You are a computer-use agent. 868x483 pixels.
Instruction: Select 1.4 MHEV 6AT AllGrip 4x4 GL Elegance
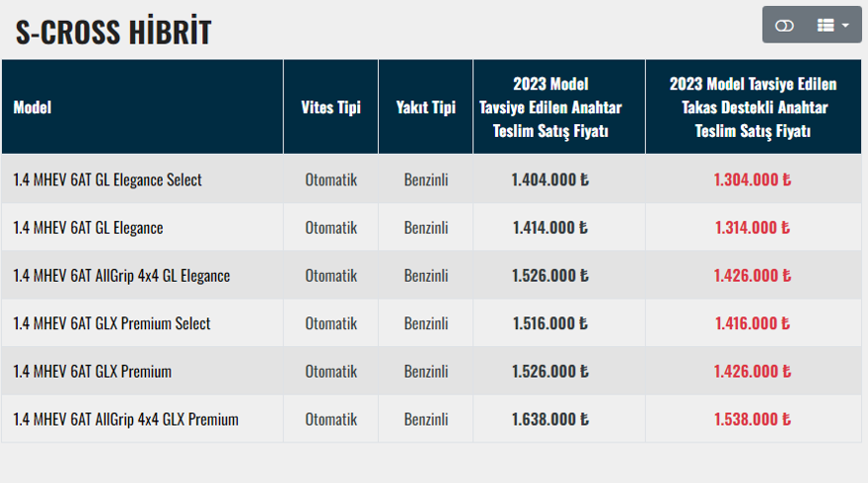point(121,276)
